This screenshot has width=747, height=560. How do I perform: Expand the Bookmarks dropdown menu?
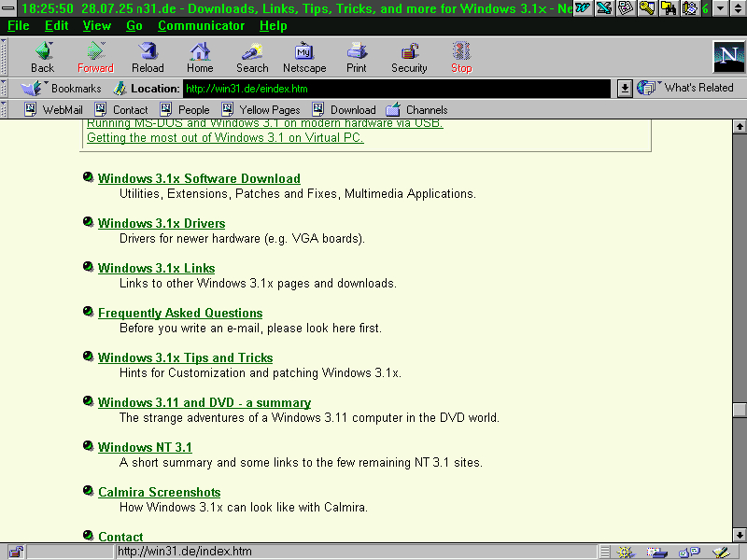65,88
